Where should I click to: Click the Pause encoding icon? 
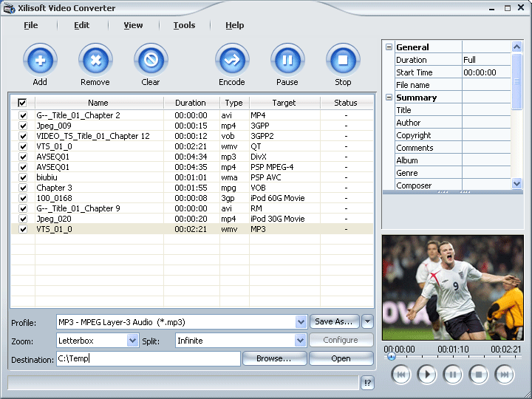coord(287,60)
